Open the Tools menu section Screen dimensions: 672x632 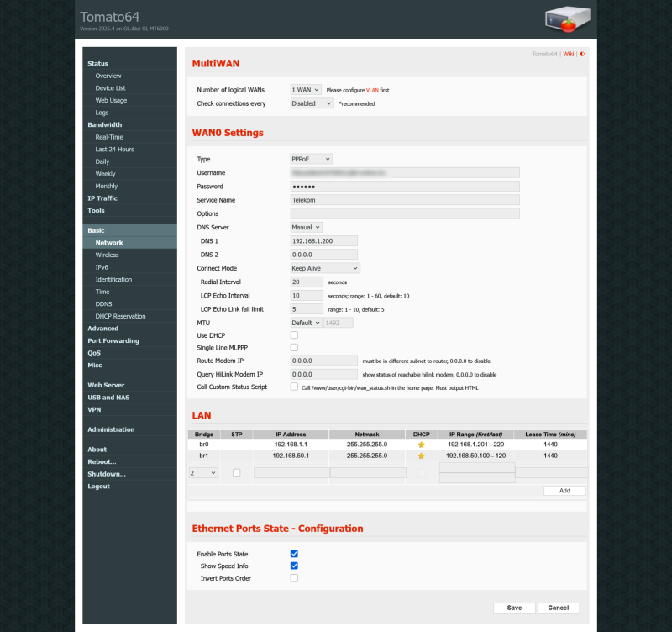point(96,211)
